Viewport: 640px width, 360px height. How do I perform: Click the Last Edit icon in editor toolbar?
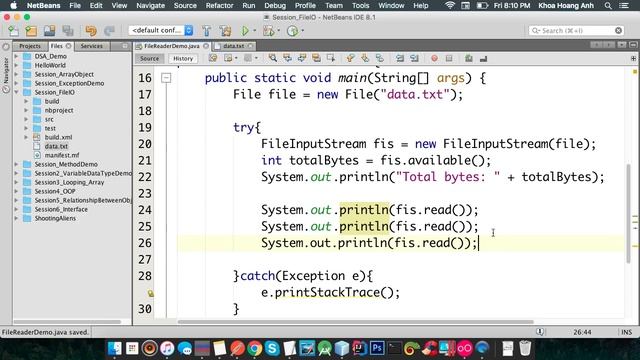coord(213,58)
